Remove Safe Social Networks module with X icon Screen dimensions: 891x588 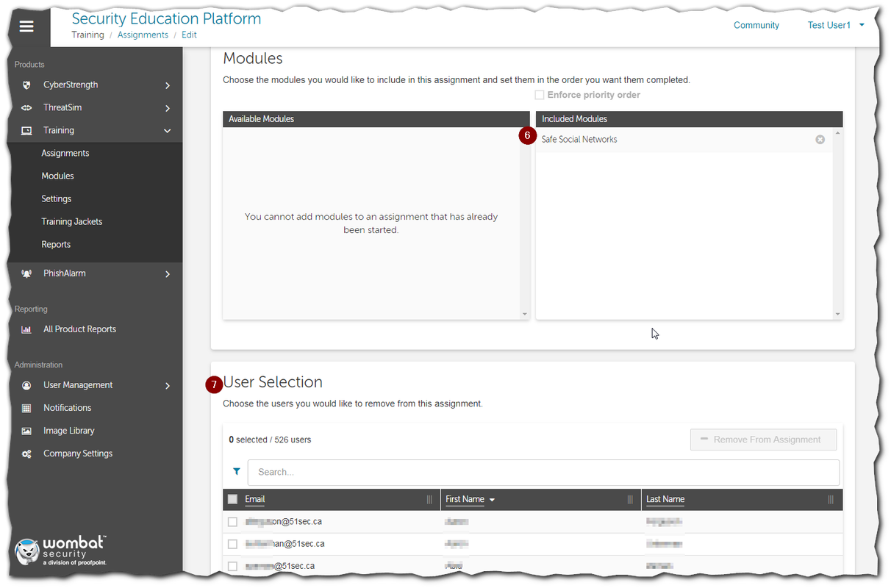pos(820,140)
